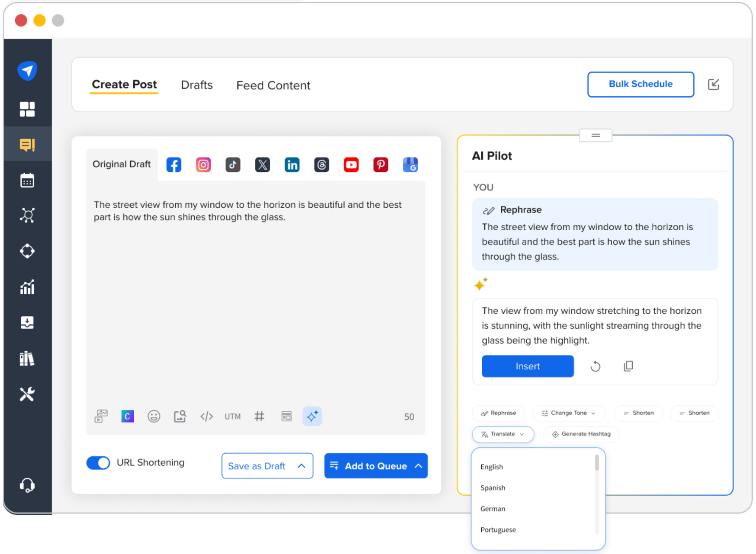This screenshot has width=756, height=554.
Task: Click the regenerate response icon next to Insert
Action: [x=595, y=366]
